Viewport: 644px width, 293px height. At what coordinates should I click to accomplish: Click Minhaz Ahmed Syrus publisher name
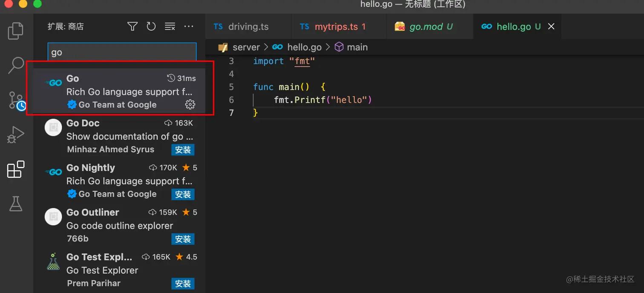tap(111, 149)
